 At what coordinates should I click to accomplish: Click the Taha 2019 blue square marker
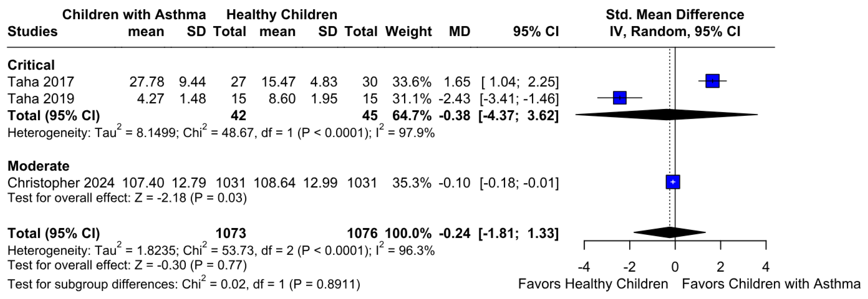[x=620, y=98]
